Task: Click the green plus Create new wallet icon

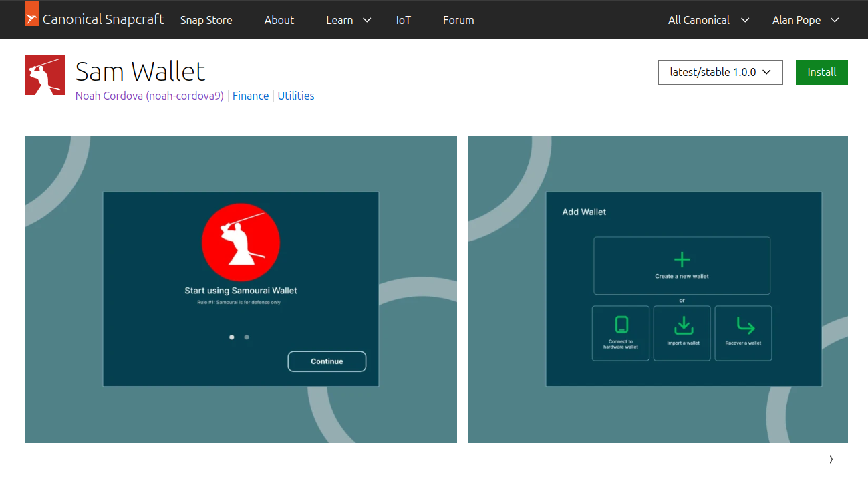Action: click(x=682, y=259)
